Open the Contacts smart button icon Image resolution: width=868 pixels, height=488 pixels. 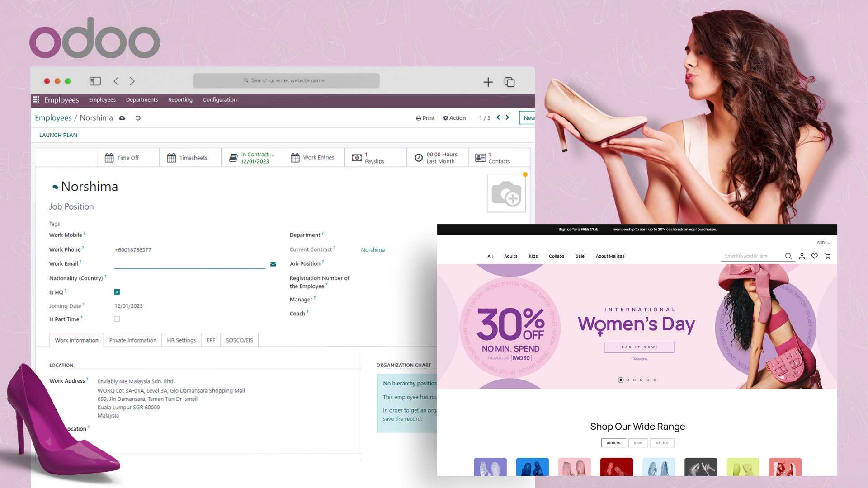[x=480, y=157]
